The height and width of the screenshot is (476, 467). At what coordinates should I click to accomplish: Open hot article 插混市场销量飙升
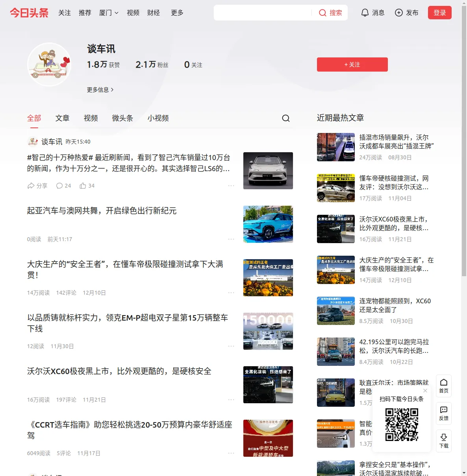(397, 142)
